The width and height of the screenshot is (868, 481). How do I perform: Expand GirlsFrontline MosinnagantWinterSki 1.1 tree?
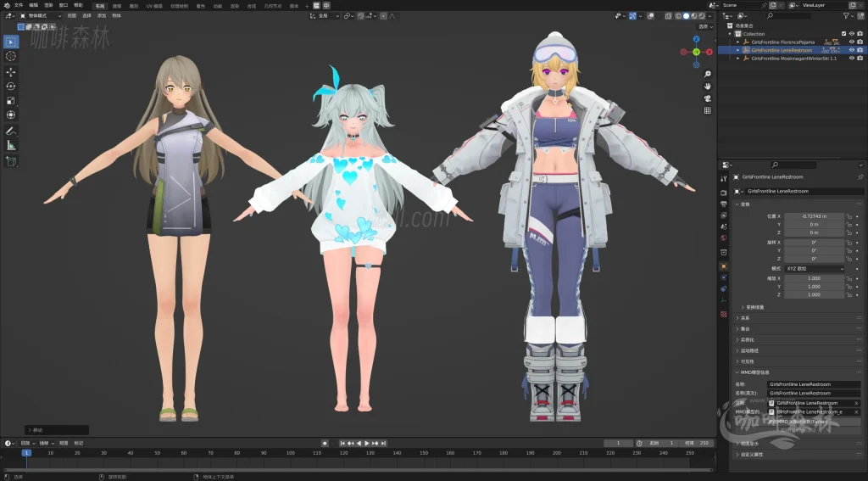737,59
